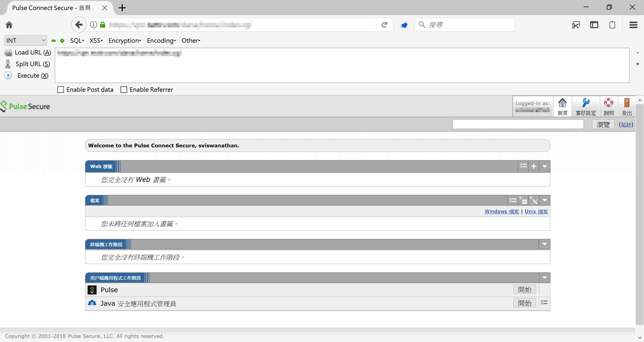Open the item options icon on the Java row
This screenshot has width=644, height=342.
(x=544, y=303)
